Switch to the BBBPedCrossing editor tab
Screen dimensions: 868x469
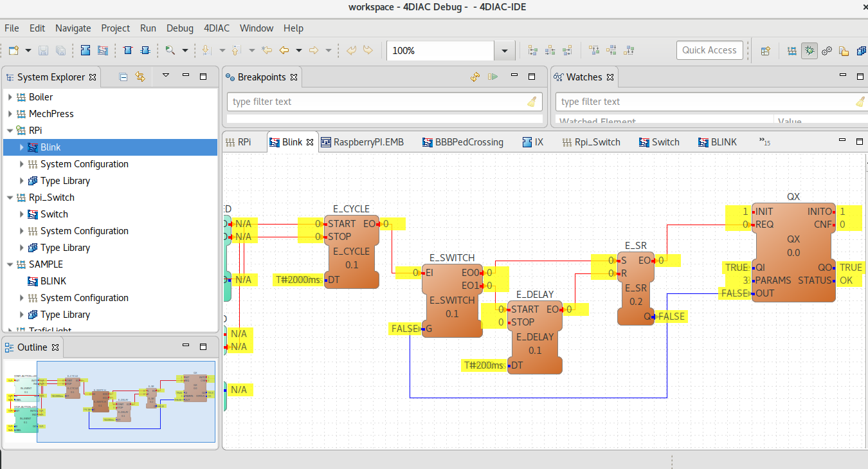(x=462, y=142)
